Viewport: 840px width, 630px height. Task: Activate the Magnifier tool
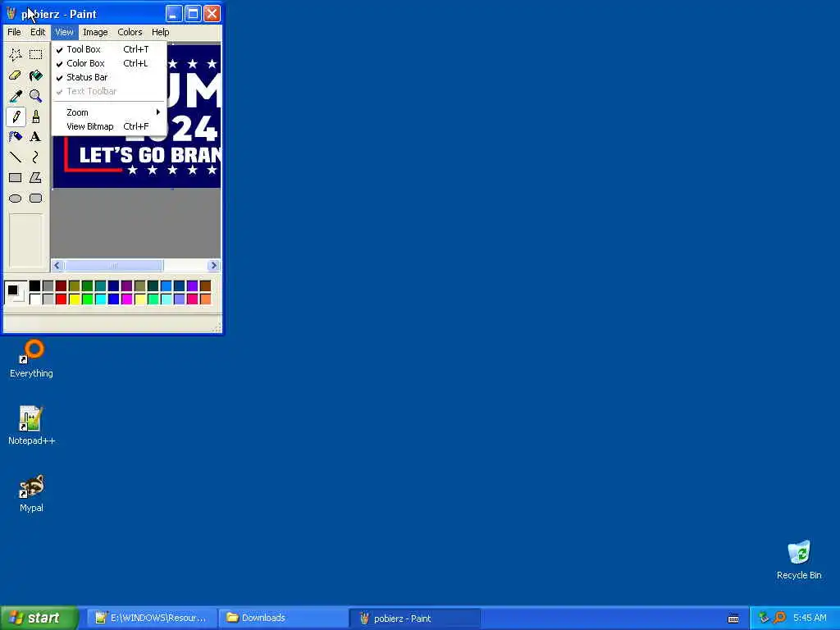(x=36, y=96)
